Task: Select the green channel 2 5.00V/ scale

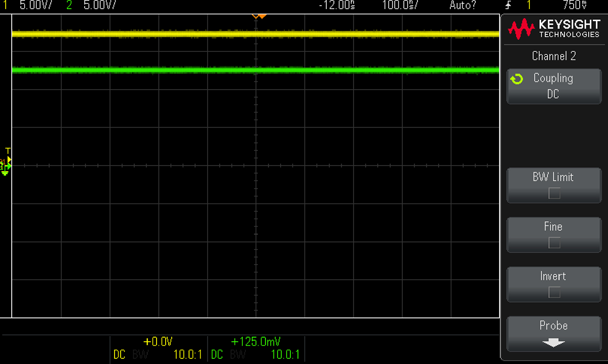Action: (x=99, y=6)
